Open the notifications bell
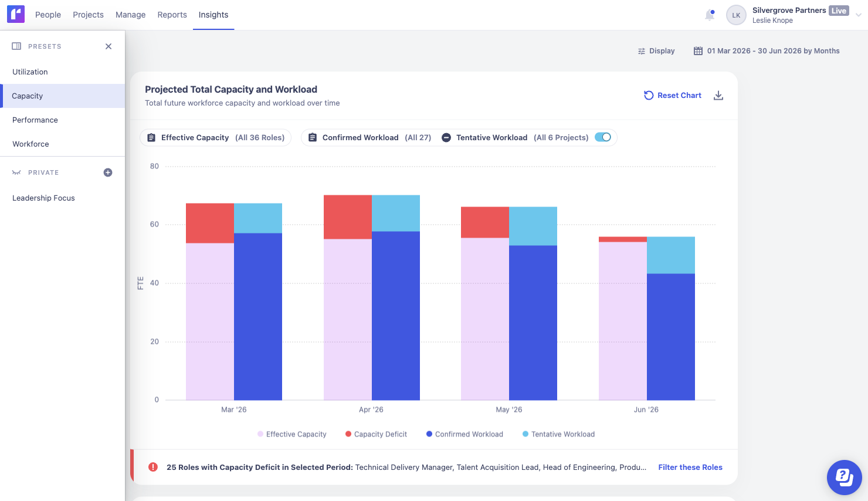Viewport: 868px width, 501px height. point(710,15)
